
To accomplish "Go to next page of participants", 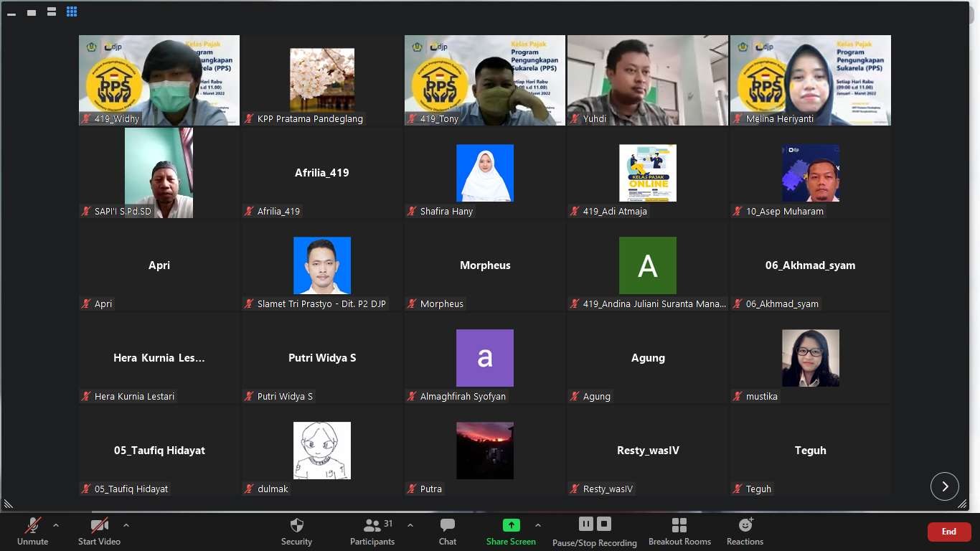I will (944, 486).
